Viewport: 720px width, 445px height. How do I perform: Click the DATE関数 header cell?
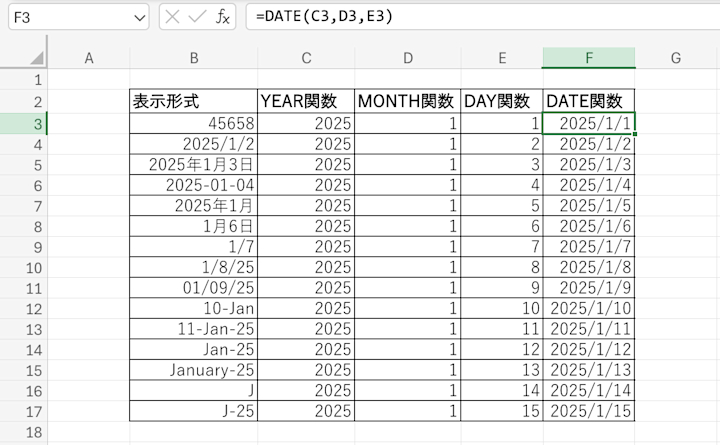589,101
